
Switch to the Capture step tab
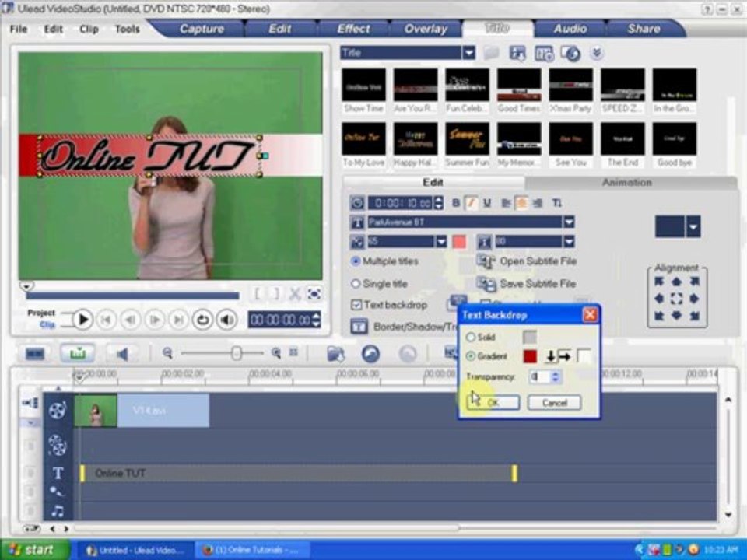click(x=202, y=29)
